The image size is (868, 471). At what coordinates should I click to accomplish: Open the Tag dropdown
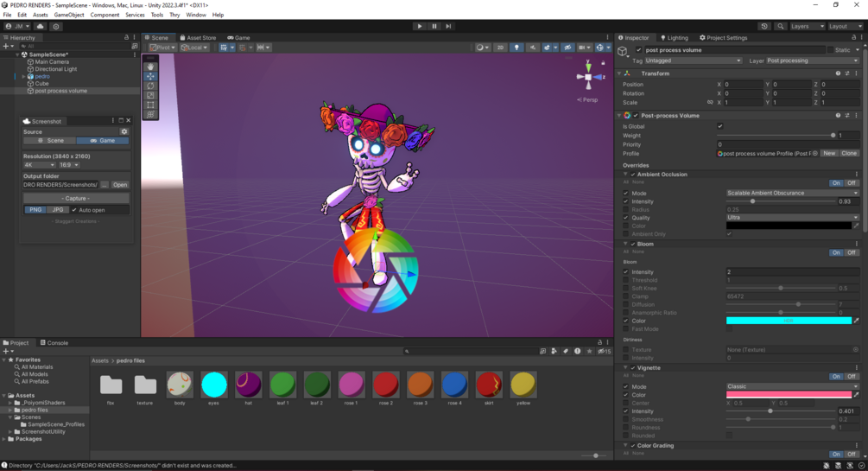click(x=693, y=60)
